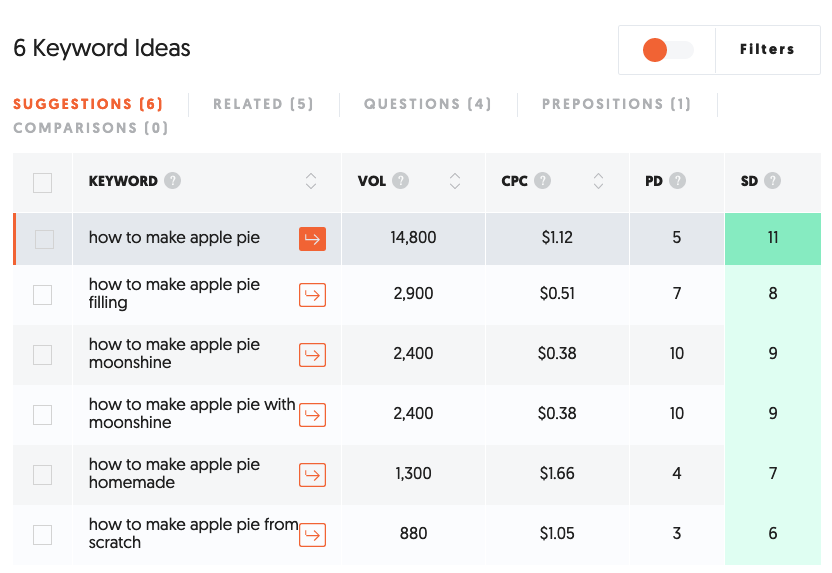The height and width of the screenshot is (573, 832).
Task: Open arrow icon for "how to make apple pie"
Action: (x=312, y=239)
